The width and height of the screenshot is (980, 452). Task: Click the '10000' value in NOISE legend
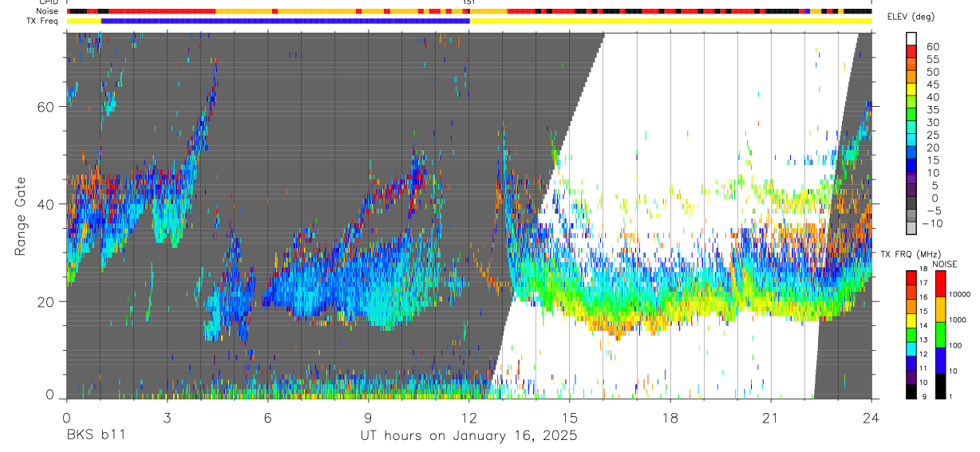[959, 294]
